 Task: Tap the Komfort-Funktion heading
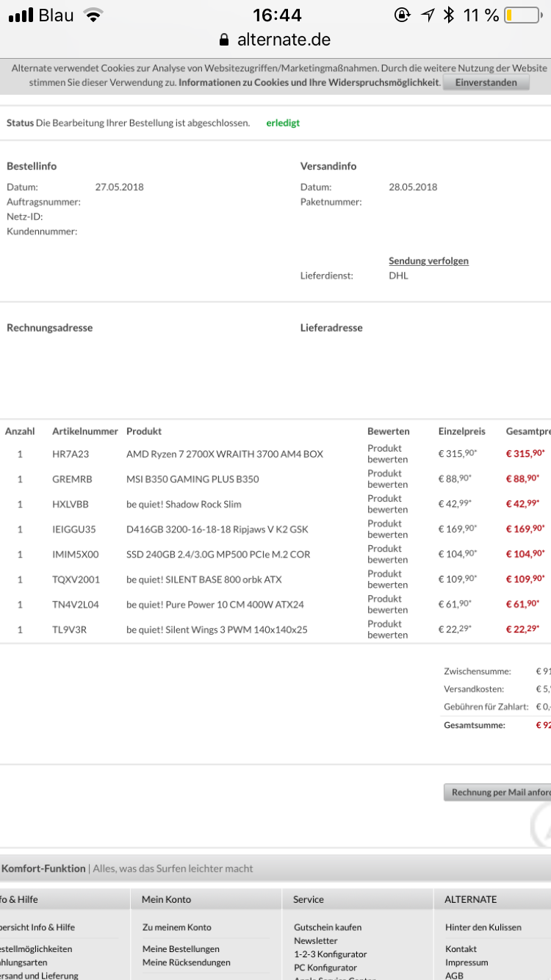tap(44, 868)
